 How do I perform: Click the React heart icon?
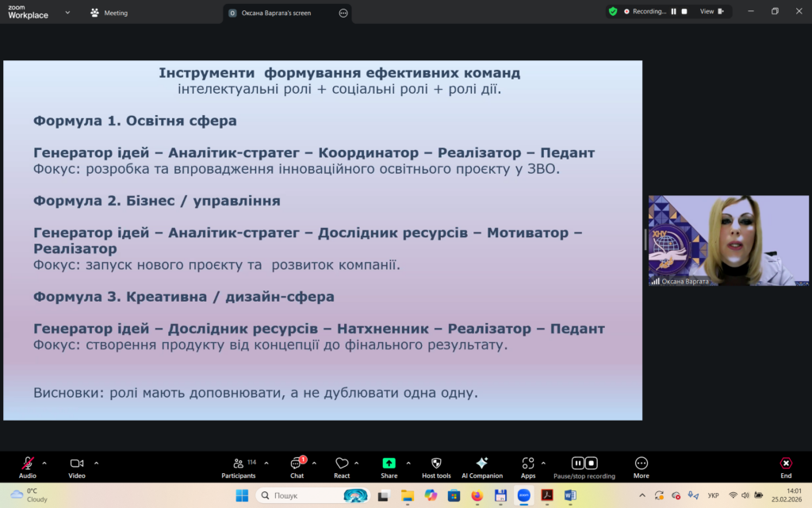(342, 464)
